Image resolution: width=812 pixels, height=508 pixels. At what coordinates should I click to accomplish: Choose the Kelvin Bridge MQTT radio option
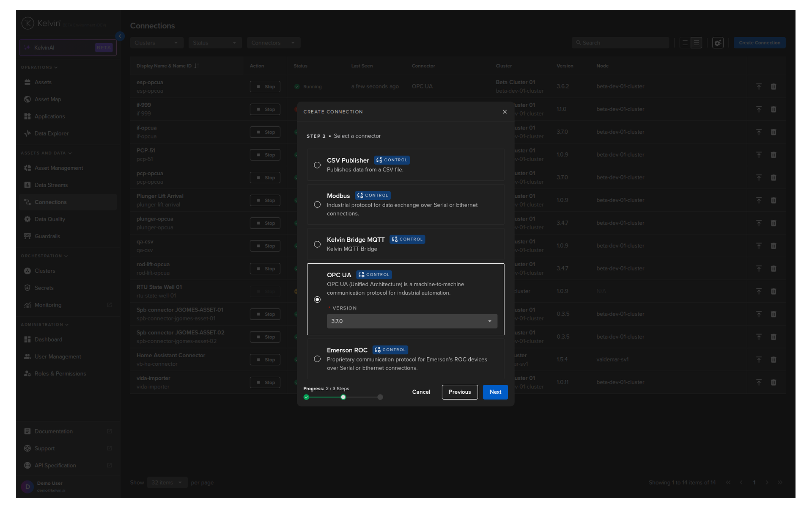coord(317,244)
